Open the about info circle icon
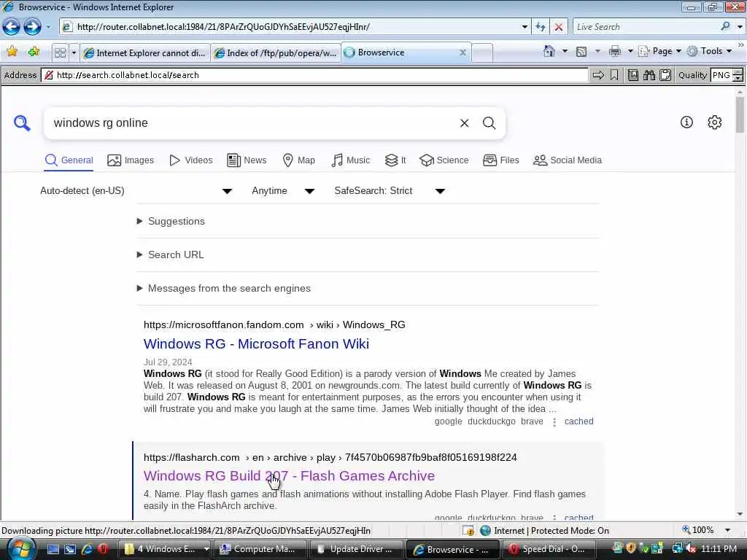The width and height of the screenshot is (747, 560). tap(686, 122)
